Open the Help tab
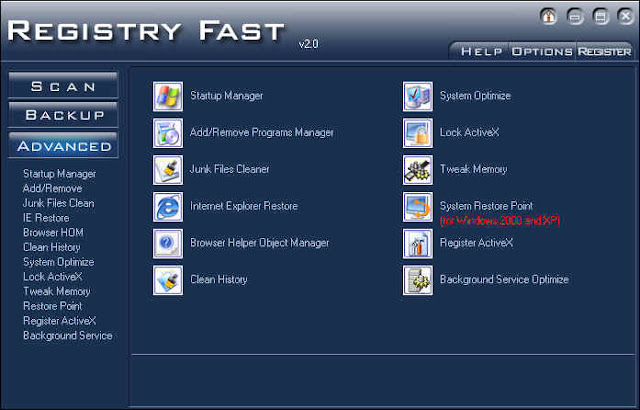 click(x=481, y=52)
